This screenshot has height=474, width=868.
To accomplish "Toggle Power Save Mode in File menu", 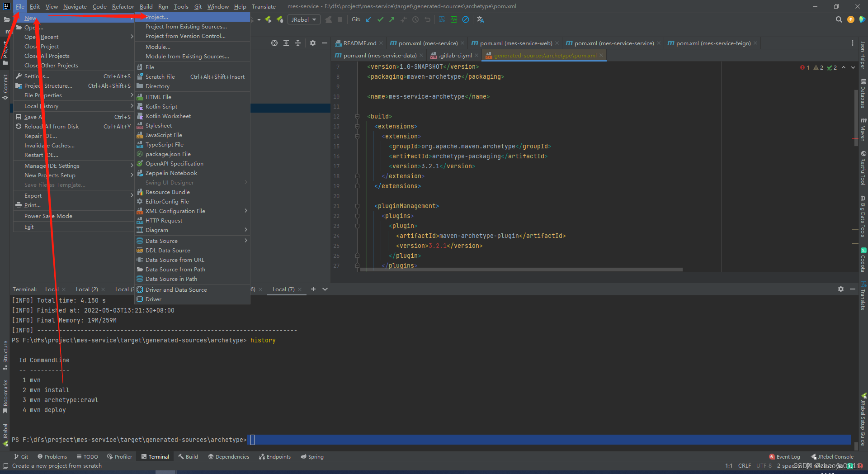I will (48, 216).
